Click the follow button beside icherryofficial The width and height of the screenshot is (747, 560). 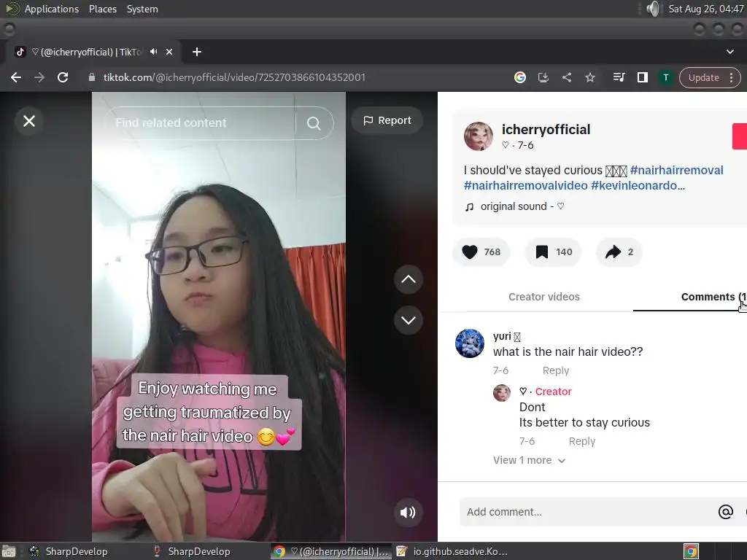coord(740,136)
